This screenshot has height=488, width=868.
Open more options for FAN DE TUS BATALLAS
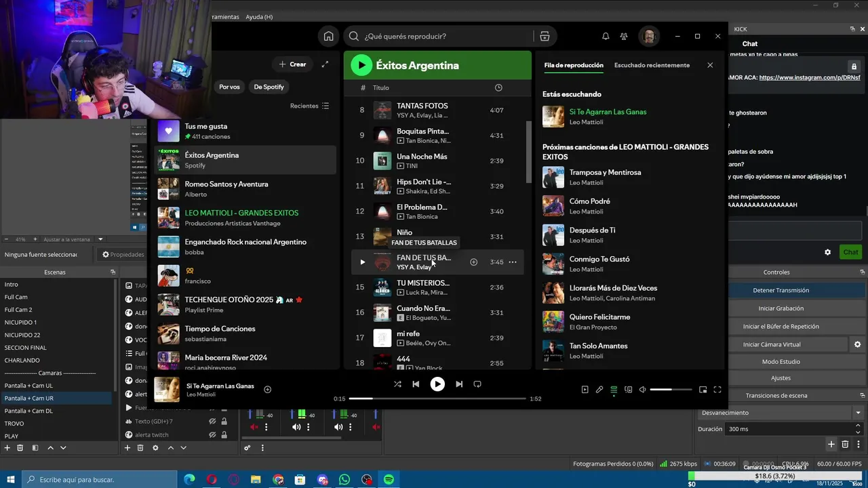[513, 262]
